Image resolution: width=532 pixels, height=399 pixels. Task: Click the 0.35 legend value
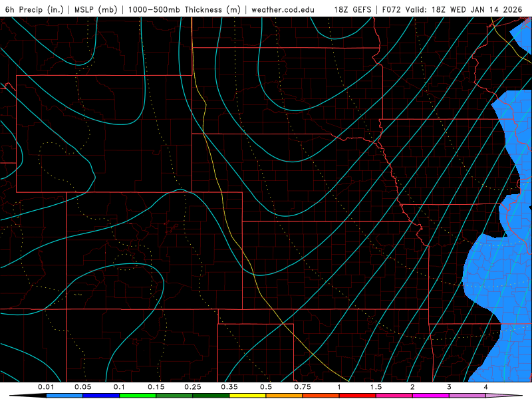click(229, 387)
